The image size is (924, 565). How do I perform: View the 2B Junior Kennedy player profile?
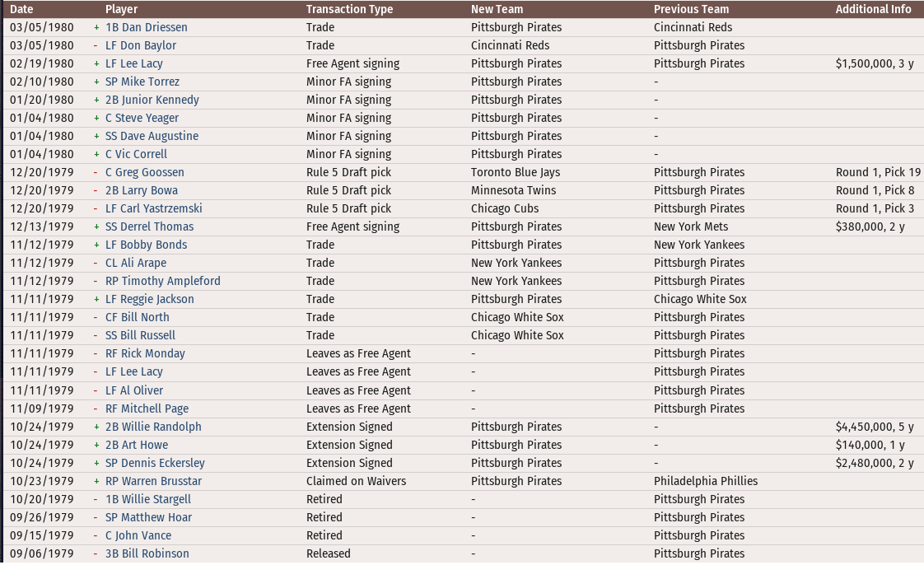pyautogui.click(x=152, y=100)
